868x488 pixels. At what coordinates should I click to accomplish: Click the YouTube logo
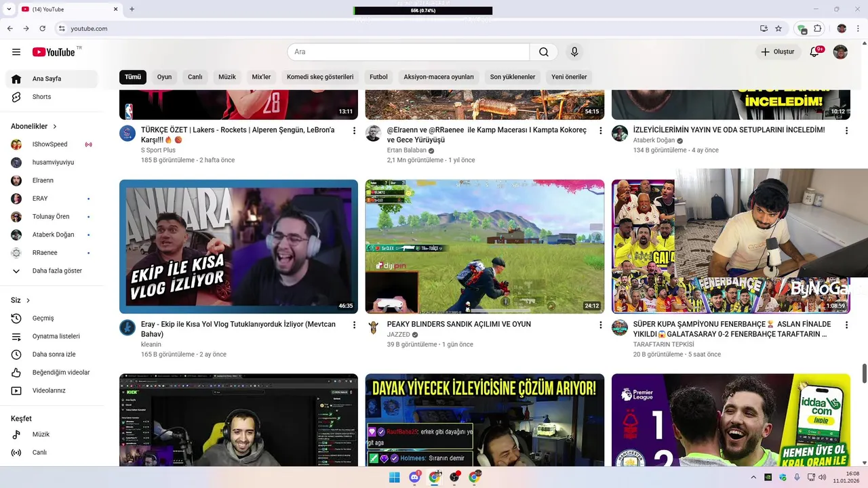54,52
